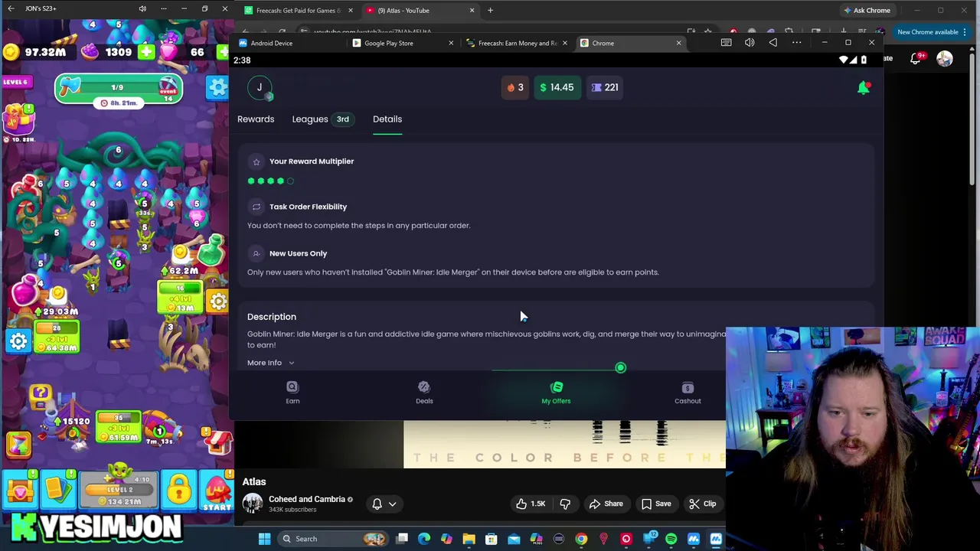Toggle emulator volume speaker icon
Viewport: 980px width, 551px height.
click(x=750, y=43)
